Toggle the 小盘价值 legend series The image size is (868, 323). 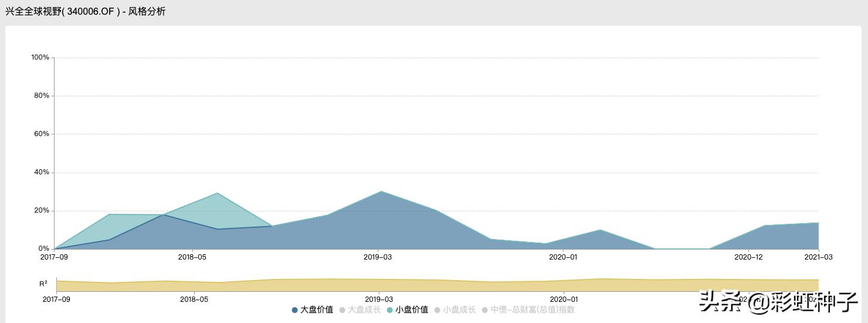pyautogui.click(x=408, y=309)
